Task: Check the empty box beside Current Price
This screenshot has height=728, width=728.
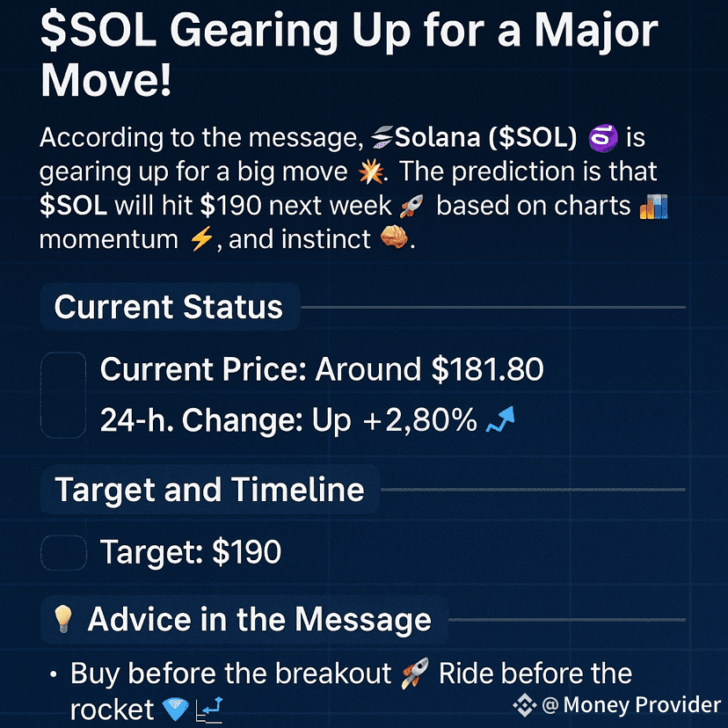Action: point(63,395)
